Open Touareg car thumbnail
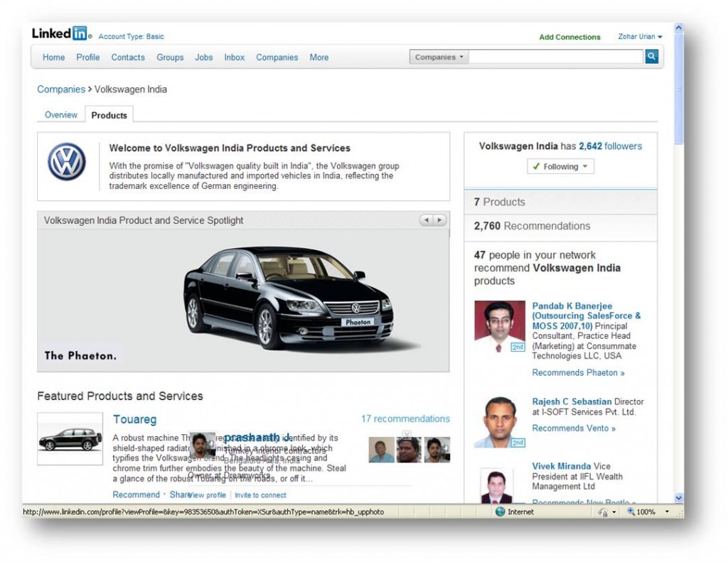 [x=70, y=438]
